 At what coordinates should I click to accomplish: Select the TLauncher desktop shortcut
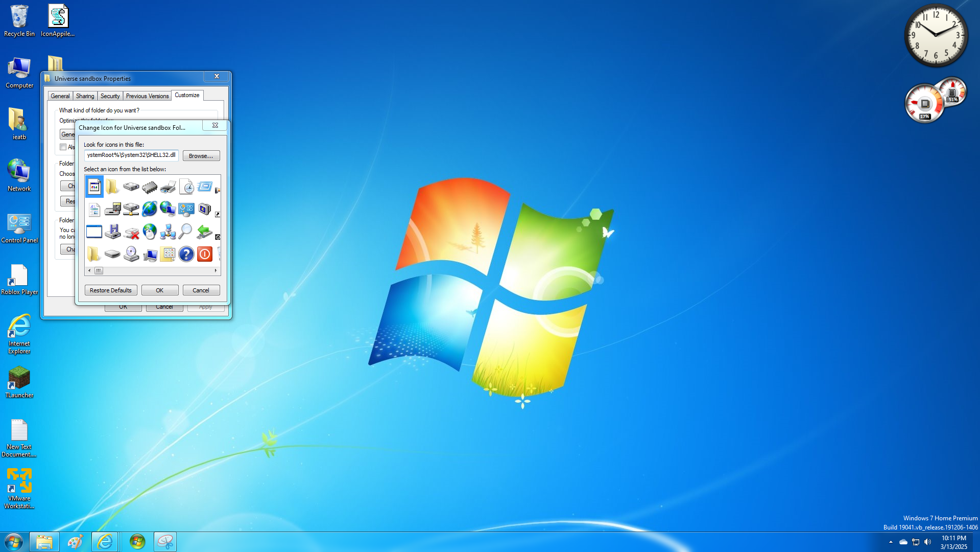(x=19, y=383)
